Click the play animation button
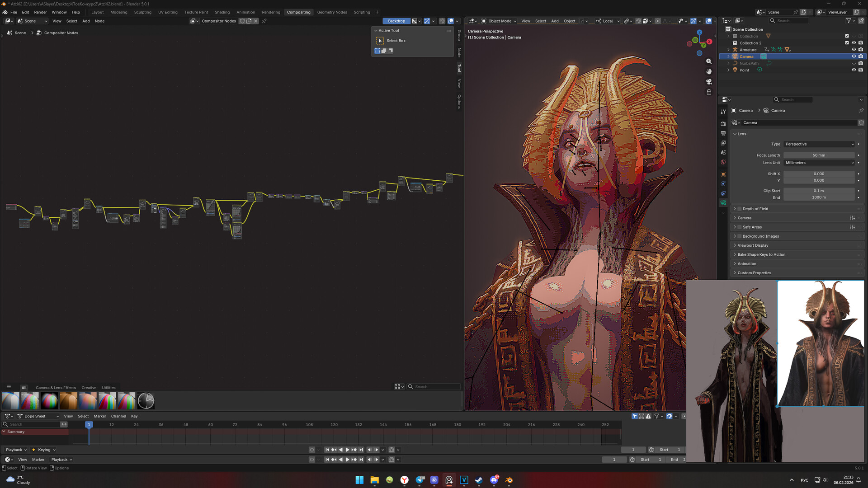This screenshot has width=868, height=488. [x=347, y=450]
